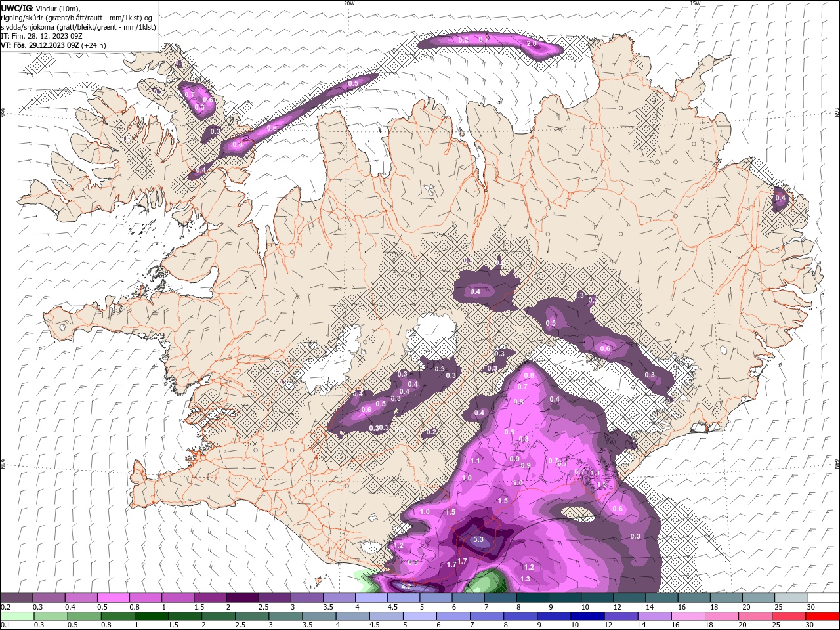Select the '15W' longitude label
Image resolution: width=840 pixels, height=630 pixels.
pyautogui.click(x=695, y=3)
